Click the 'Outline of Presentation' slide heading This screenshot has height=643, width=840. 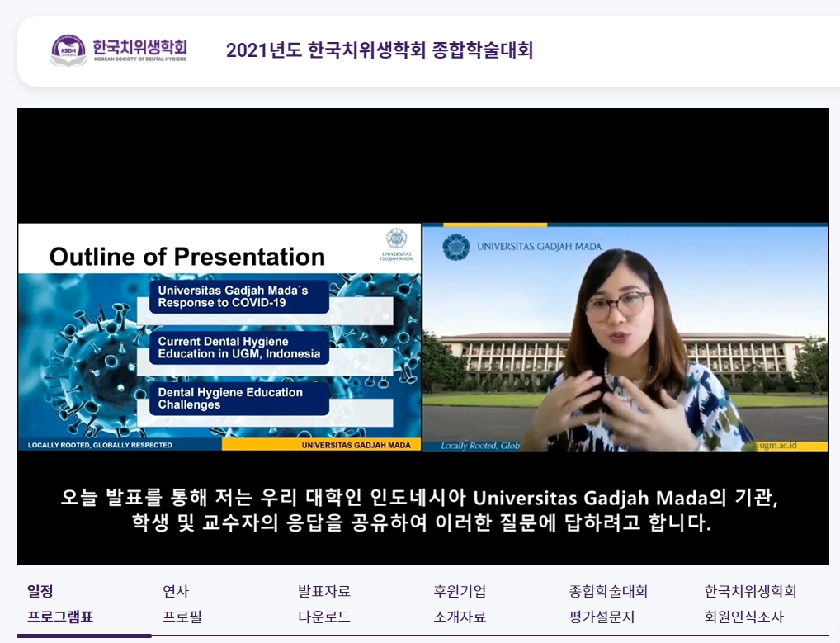187,257
